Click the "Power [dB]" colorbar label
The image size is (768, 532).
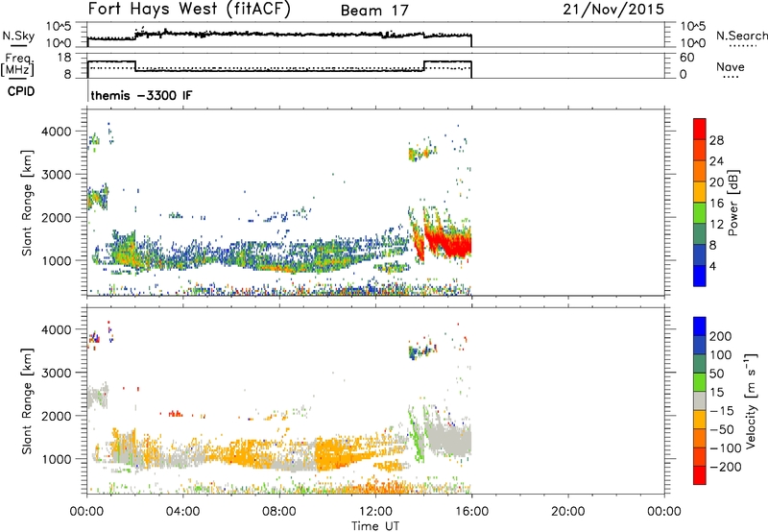732,203
